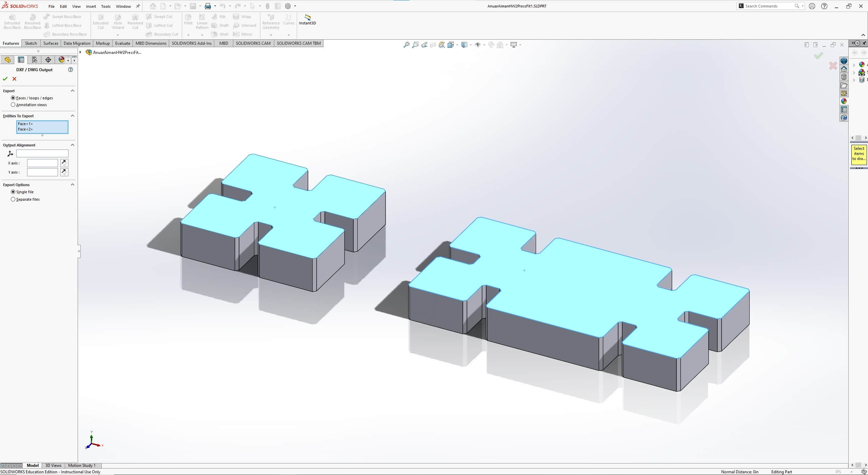This screenshot has width=868, height=475.
Task: Open the View Orientation dropdown arrow
Action: tap(457, 45)
